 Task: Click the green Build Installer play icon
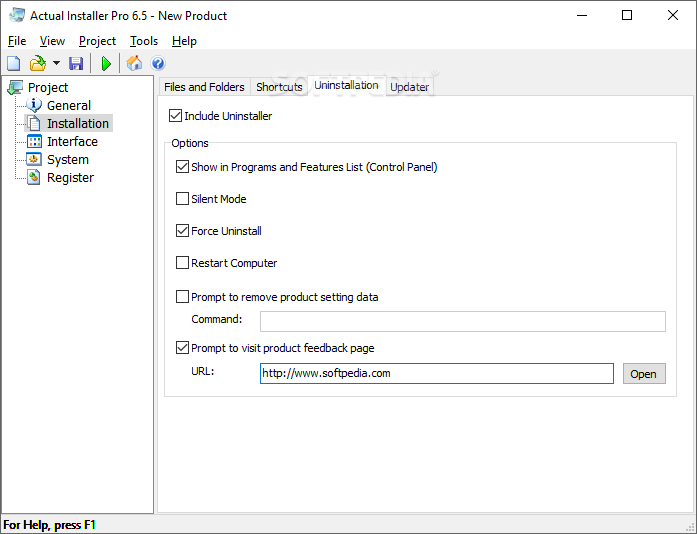106,64
